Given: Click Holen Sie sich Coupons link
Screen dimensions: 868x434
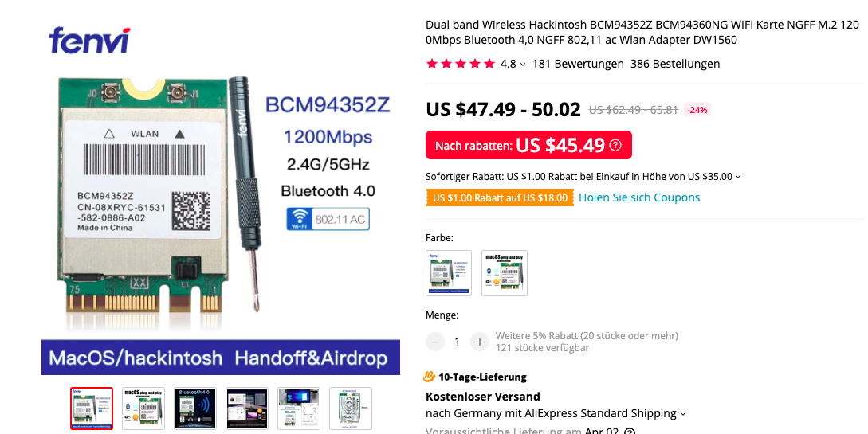Looking at the screenshot, I should [639, 198].
